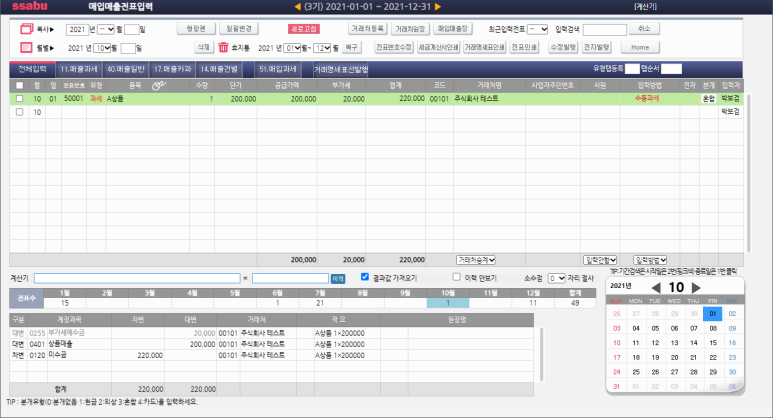
Task: Open the [계산기] calculator link
Action: tap(645, 7)
